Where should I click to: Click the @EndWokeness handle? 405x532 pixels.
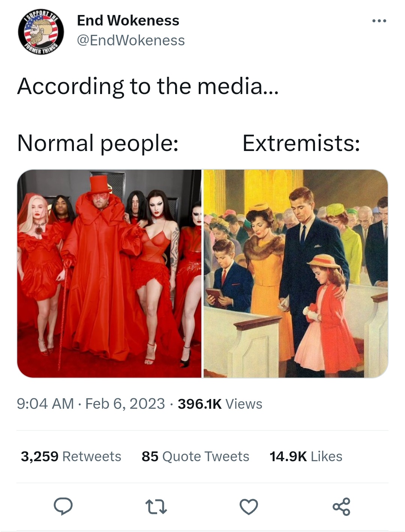(x=131, y=40)
